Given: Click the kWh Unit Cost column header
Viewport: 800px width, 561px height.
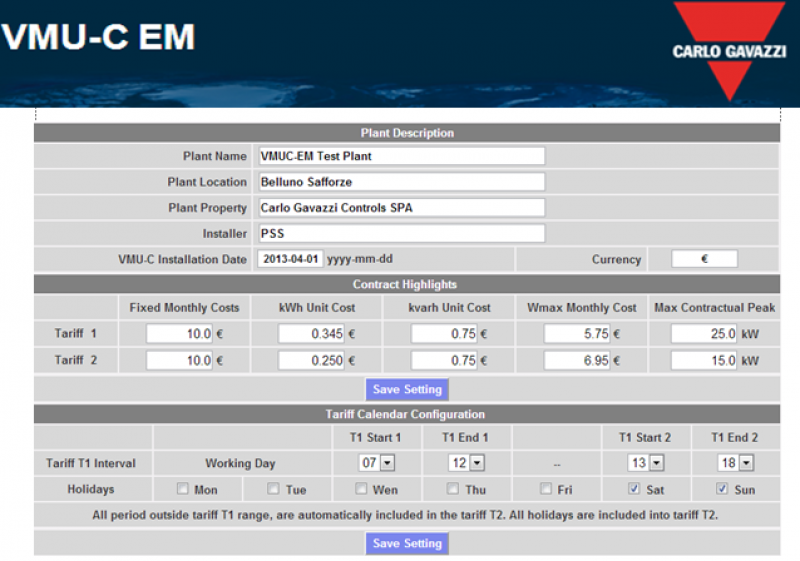Looking at the screenshot, I should pyautogui.click(x=317, y=308).
